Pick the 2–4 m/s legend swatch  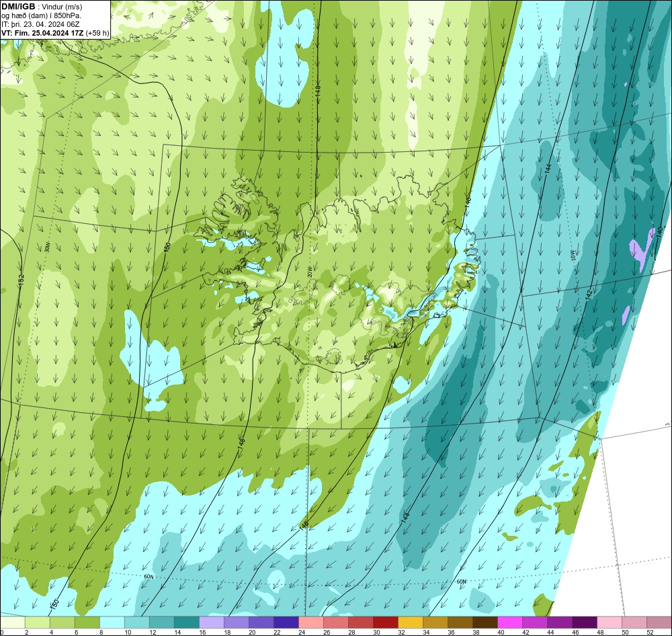click(x=38, y=623)
